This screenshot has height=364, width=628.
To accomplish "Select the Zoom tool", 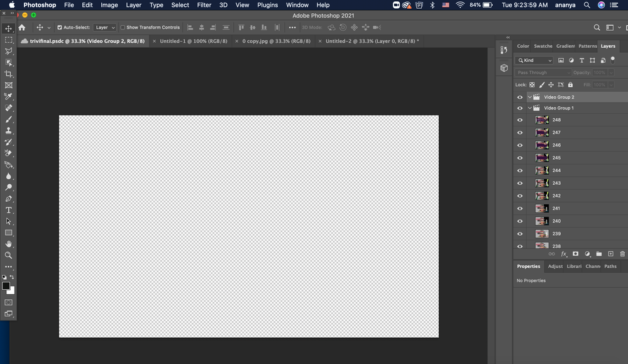I will pos(9,255).
